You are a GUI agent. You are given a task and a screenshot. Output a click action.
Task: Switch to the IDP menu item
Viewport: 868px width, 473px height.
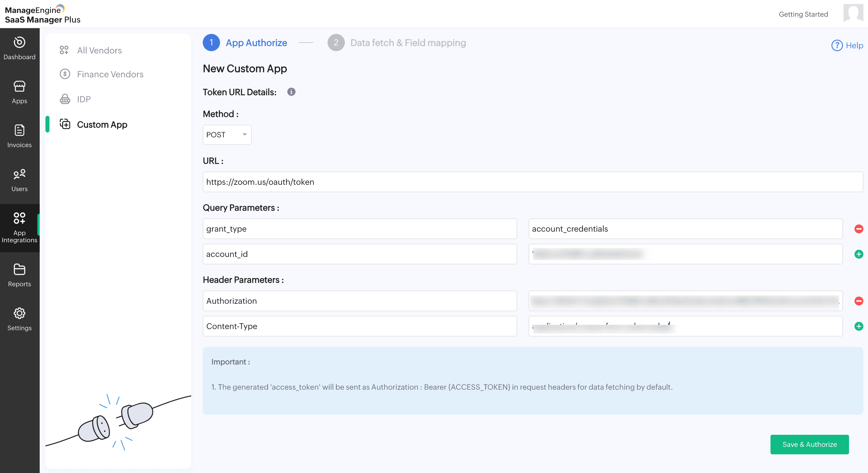click(84, 99)
